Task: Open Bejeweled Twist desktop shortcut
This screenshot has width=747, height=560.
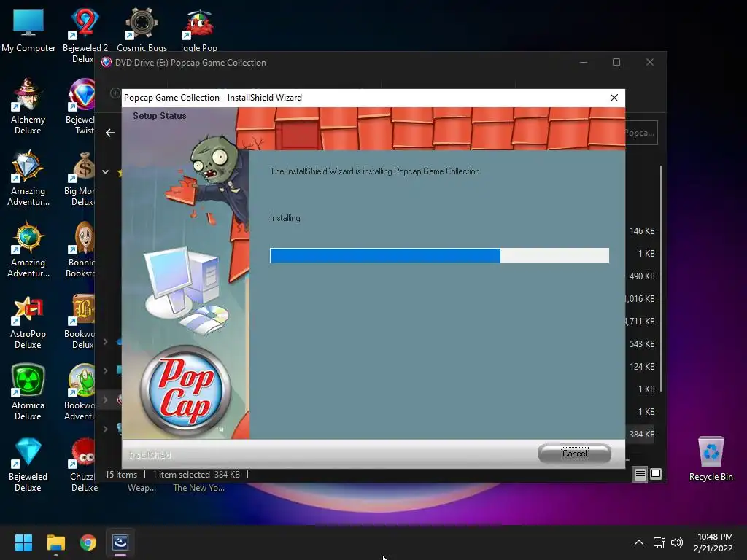Action: pyautogui.click(x=83, y=106)
